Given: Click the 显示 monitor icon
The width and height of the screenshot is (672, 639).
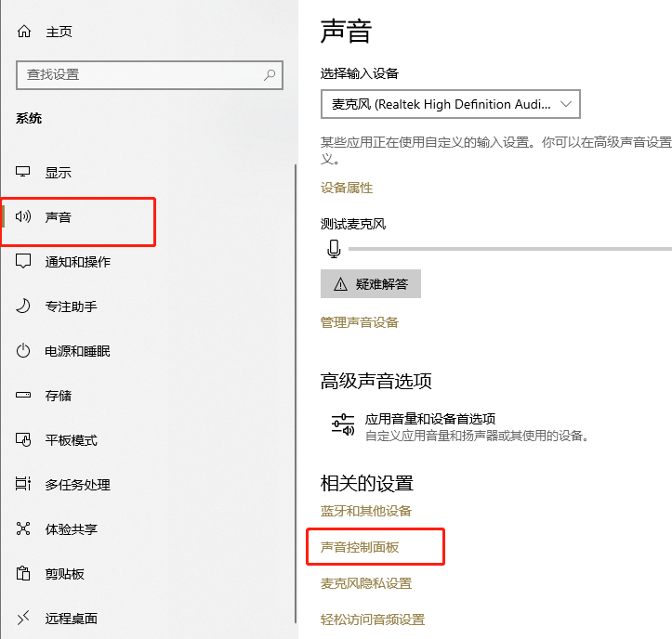Looking at the screenshot, I should [24, 173].
